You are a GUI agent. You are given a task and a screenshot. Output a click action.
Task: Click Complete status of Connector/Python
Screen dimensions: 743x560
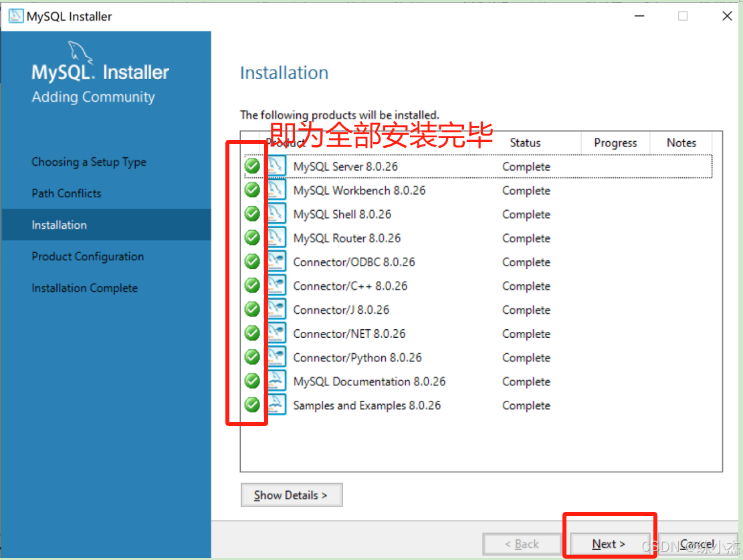pyautogui.click(x=526, y=357)
